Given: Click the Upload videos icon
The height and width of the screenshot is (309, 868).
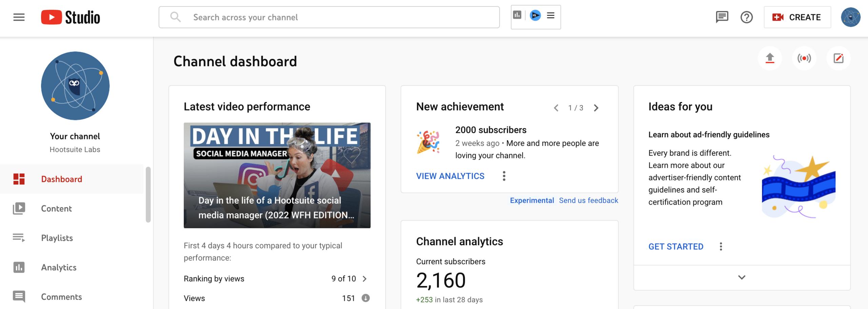Looking at the screenshot, I should (770, 58).
